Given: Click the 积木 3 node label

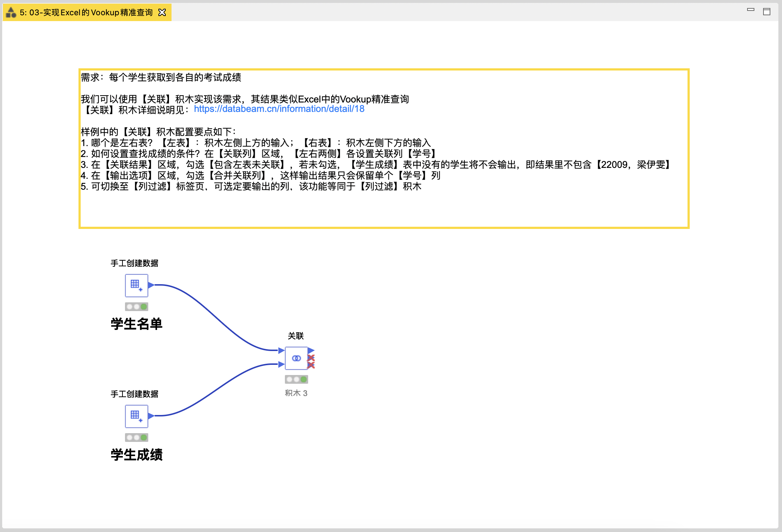Looking at the screenshot, I should (296, 393).
